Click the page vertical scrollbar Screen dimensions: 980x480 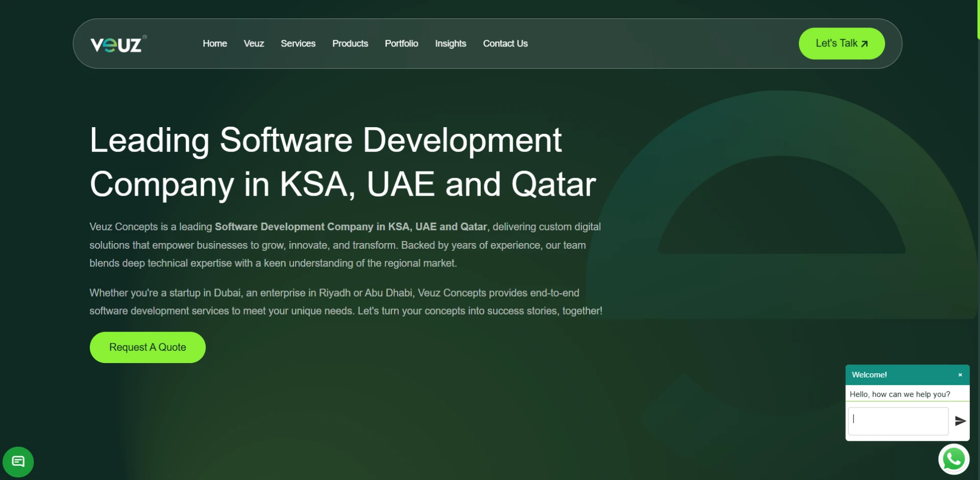tap(978, 20)
